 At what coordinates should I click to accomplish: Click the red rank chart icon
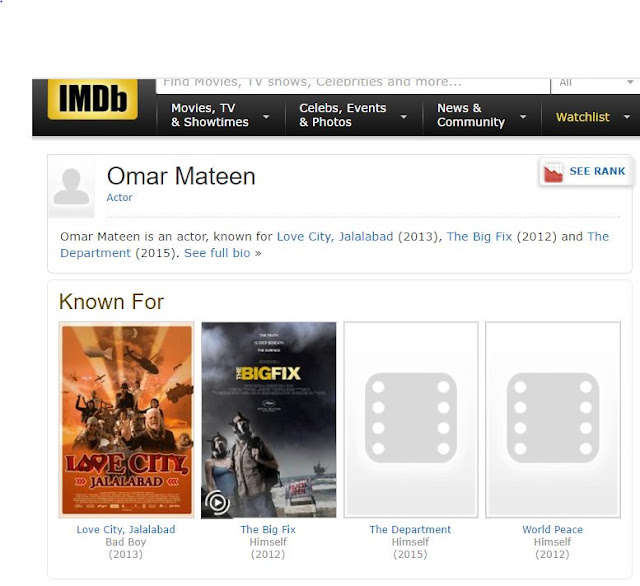553,172
